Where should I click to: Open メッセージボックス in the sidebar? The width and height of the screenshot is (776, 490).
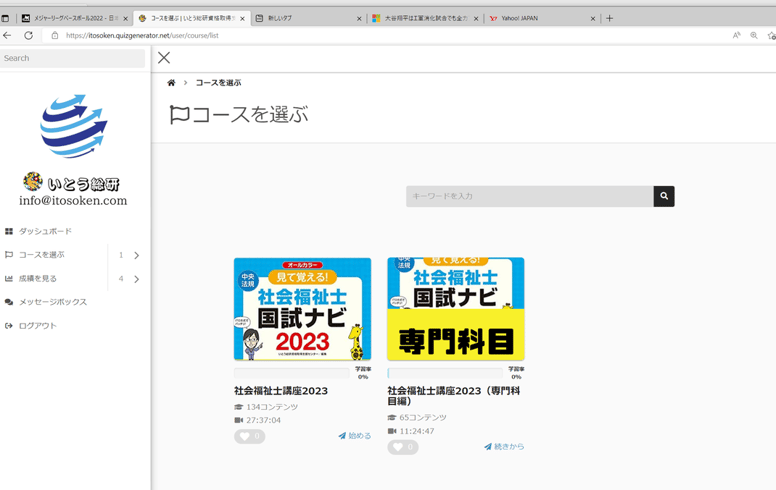[52, 302]
